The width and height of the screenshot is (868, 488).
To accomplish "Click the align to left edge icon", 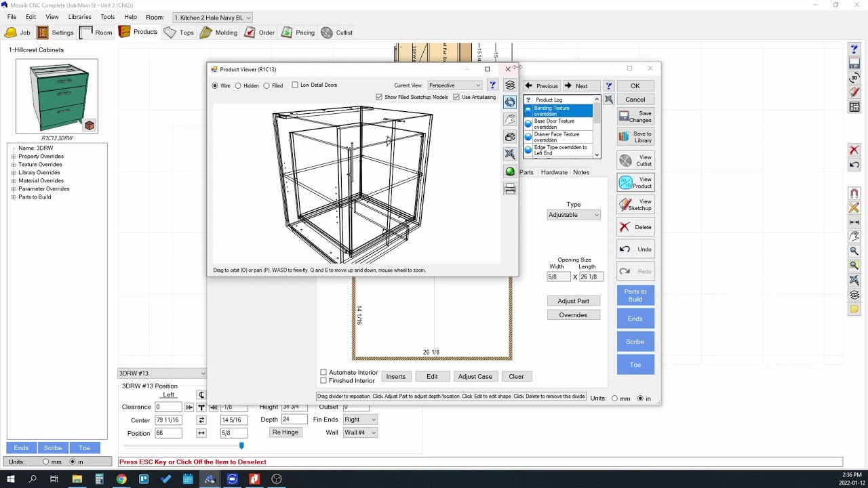I will coord(189,407).
